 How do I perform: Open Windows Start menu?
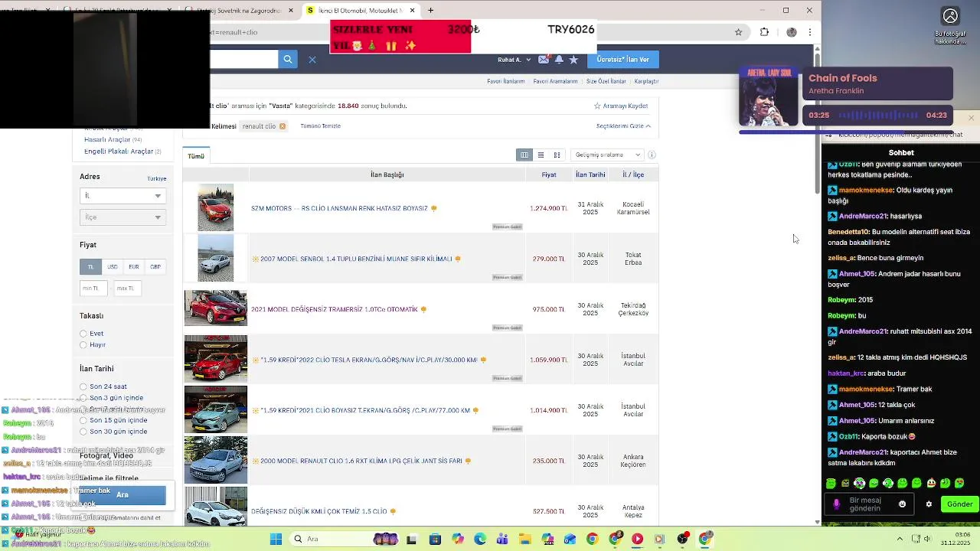coord(276,539)
